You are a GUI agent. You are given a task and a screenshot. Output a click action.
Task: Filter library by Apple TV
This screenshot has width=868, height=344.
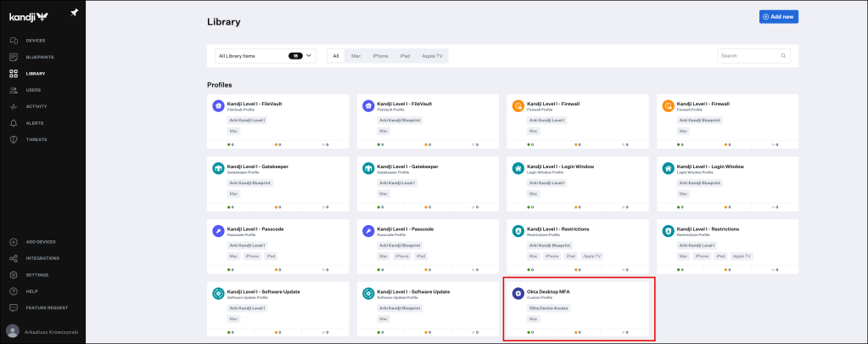coord(432,56)
